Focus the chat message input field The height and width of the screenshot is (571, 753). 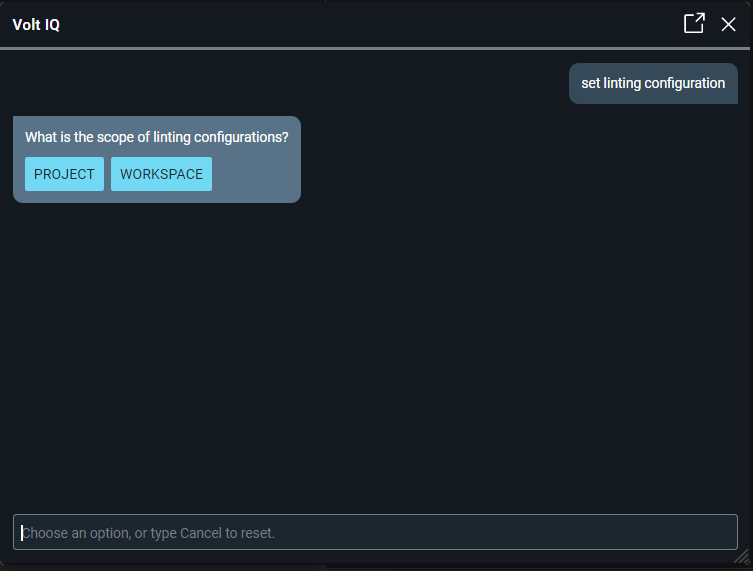(375, 533)
